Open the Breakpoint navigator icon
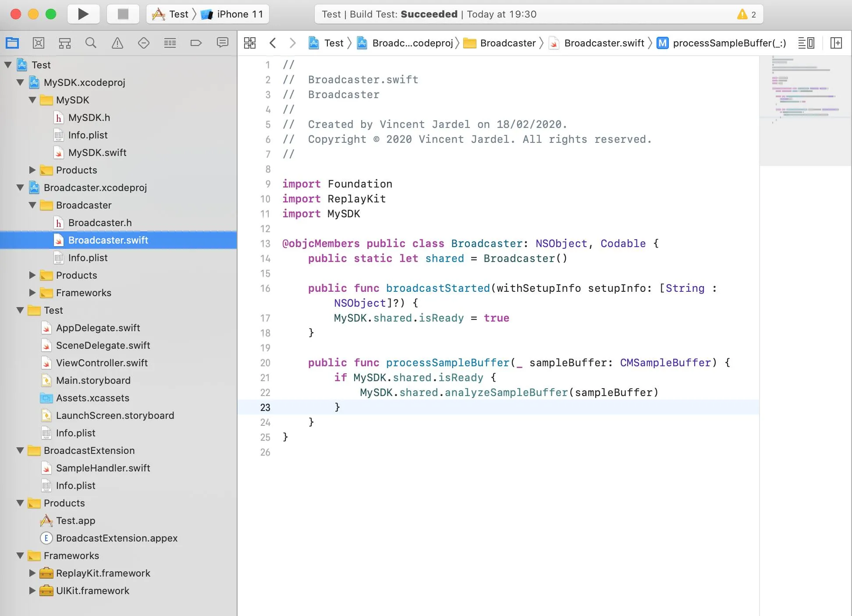852x616 pixels. pos(196,43)
